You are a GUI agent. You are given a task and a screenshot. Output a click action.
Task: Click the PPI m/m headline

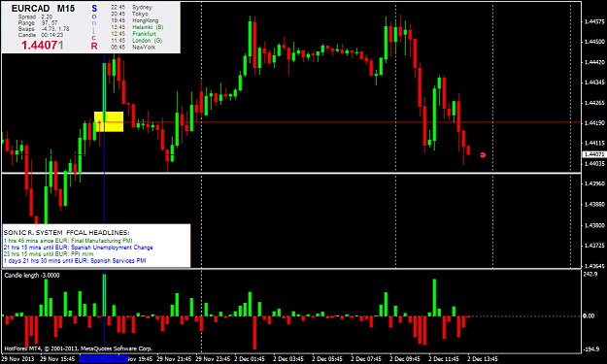click(49, 253)
